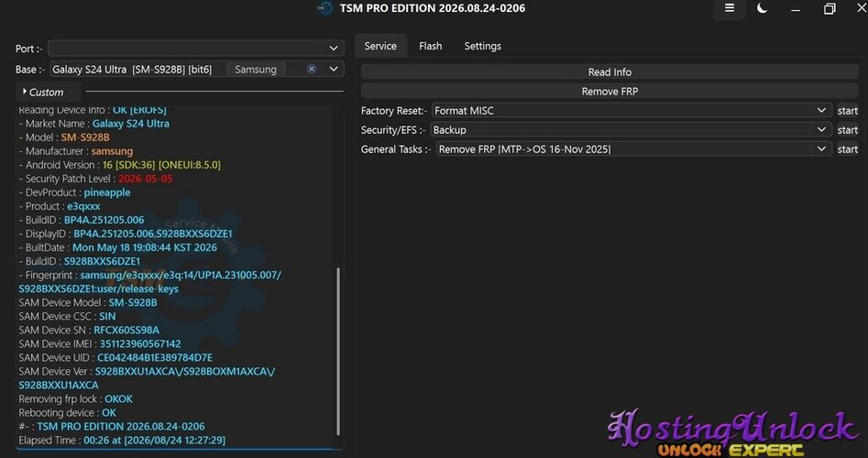Select the model value SM-S928B in log

coord(85,137)
